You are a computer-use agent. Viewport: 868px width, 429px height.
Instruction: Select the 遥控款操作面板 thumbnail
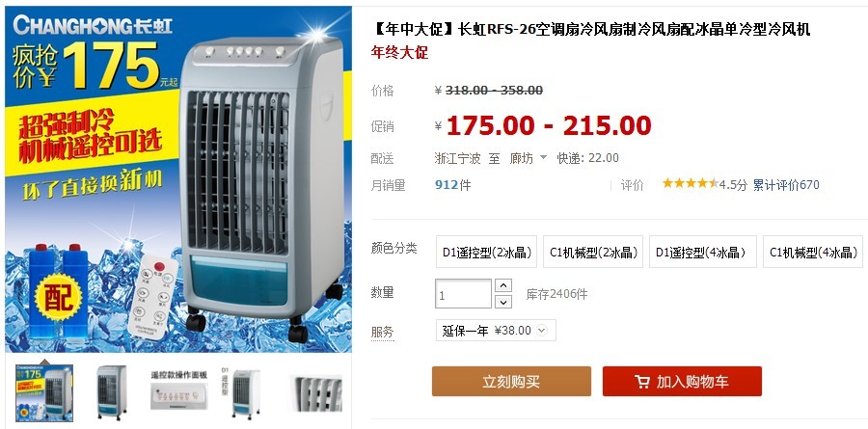pyautogui.click(x=178, y=390)
